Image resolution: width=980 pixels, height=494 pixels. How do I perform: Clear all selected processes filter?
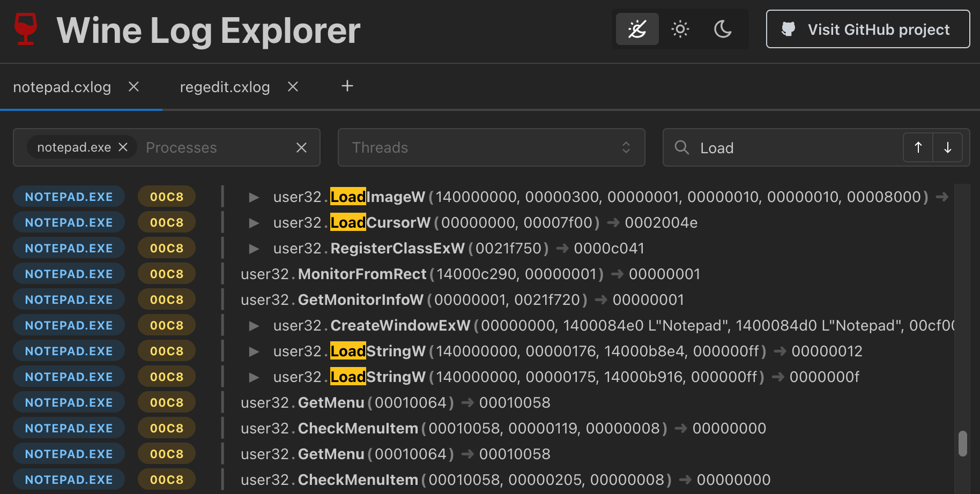pyautogui.click(x=302, y=147)
